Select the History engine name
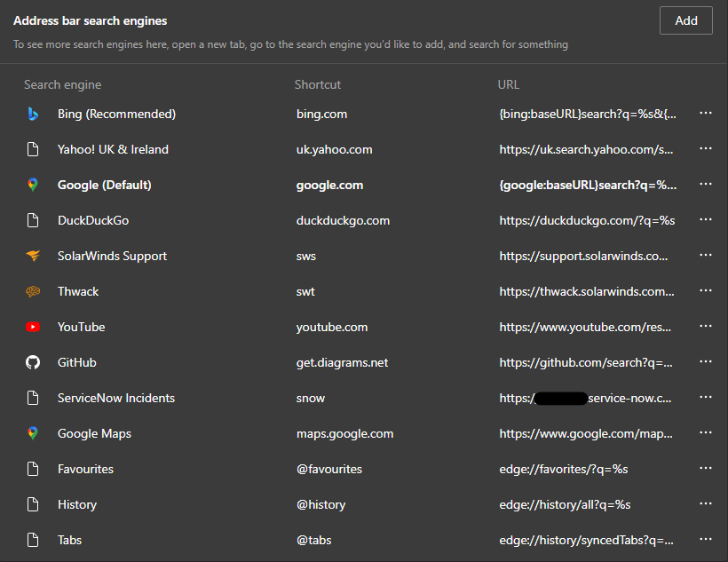Image resolution: width=728 pixels, height=562 pixels. 77,505
